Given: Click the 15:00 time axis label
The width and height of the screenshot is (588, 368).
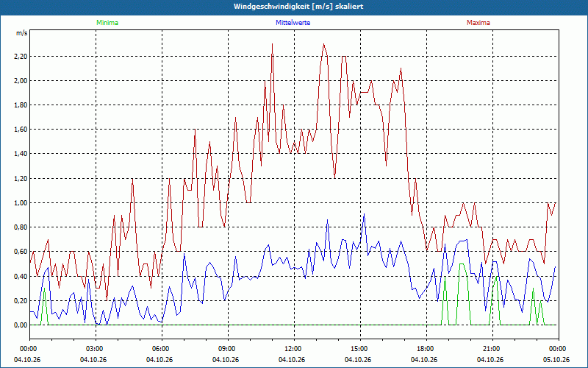Looking at the screenshot, I should [360, 349].
